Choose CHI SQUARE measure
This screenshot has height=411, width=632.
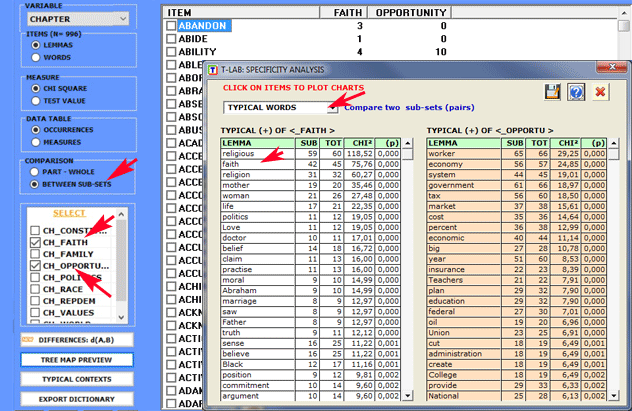click(36, 88)
